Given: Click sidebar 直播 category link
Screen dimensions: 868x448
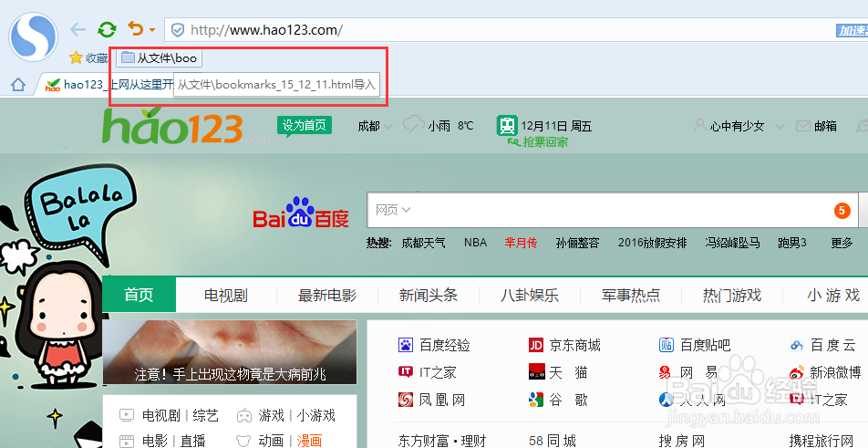Looking at the screenshot, I should coord(192,441).
